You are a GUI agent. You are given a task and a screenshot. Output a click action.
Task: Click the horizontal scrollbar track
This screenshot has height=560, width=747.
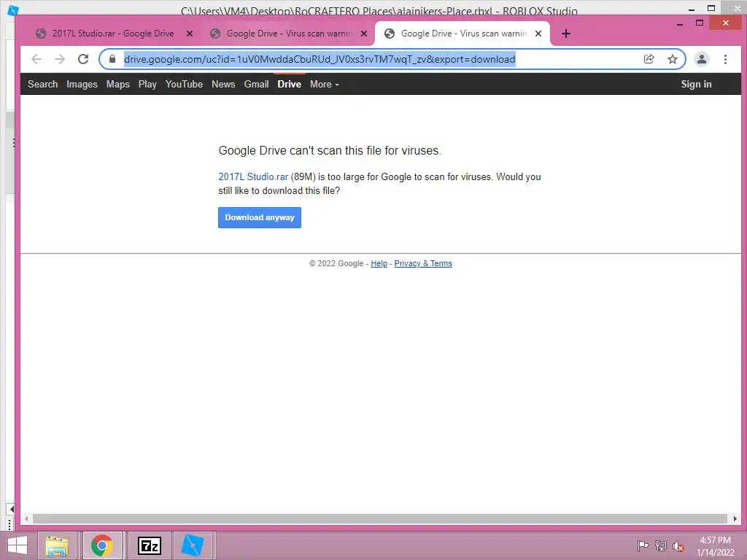point(380,518)
